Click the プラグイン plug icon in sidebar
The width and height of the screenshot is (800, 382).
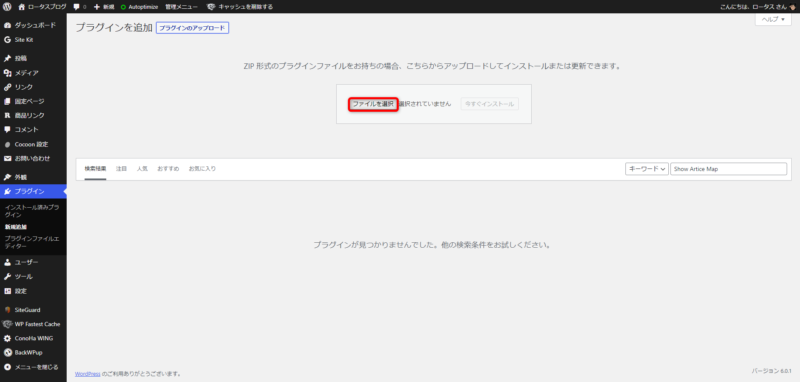[7, 192]
